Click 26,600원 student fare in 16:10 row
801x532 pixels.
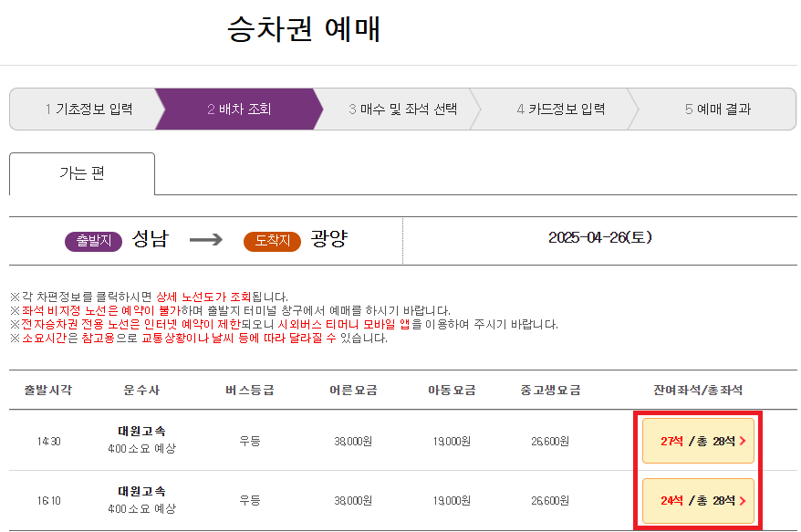point(550,501)
